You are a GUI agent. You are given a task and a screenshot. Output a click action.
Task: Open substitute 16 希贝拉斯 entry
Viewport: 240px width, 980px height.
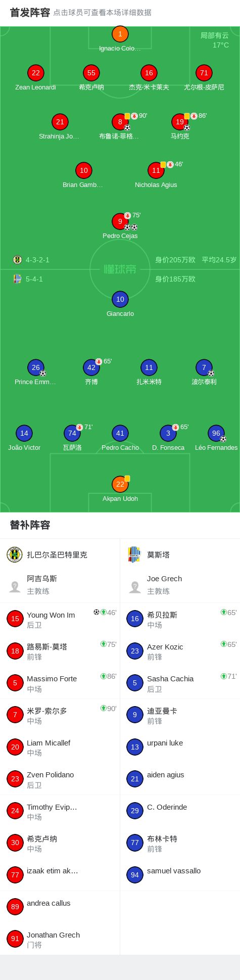click(x=180, y=619)
